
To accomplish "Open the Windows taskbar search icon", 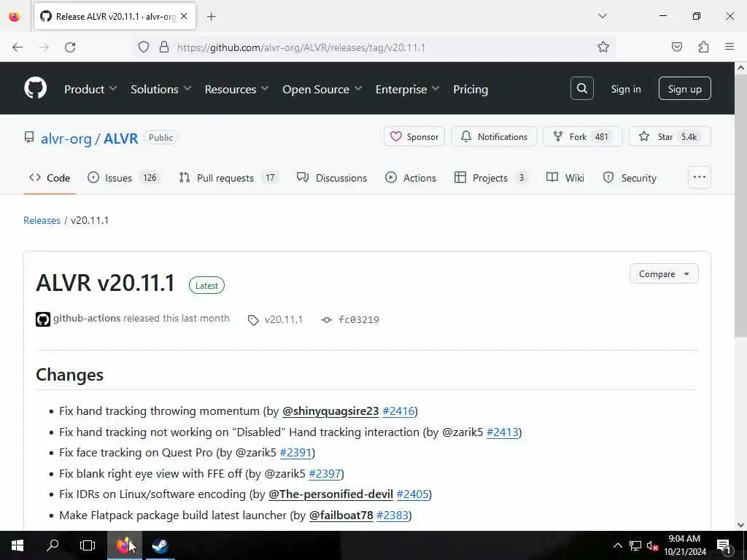I will point(53,545).
